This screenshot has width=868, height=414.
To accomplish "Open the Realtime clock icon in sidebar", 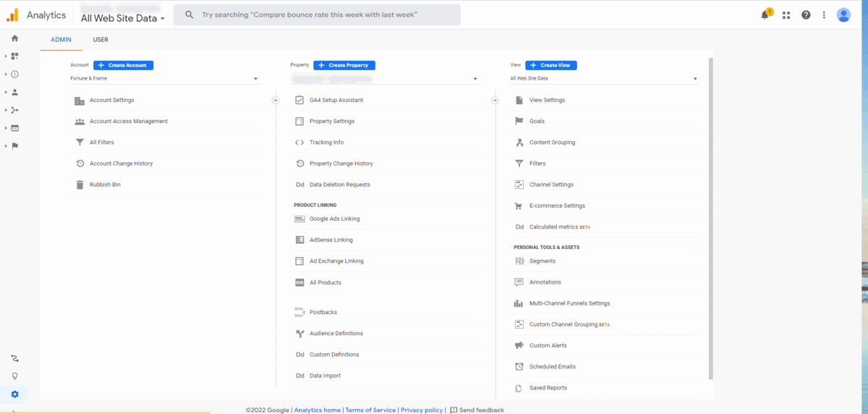I will coord(14,74).
